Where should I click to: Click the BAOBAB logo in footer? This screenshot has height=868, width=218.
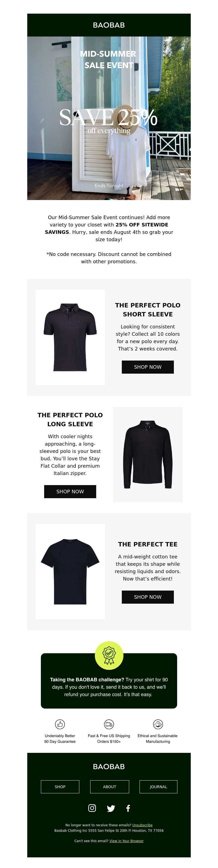pos(109,766)
